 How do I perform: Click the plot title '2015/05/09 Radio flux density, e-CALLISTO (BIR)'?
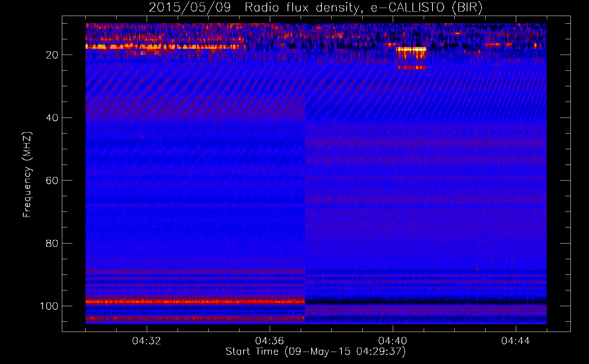coord(316,8)
